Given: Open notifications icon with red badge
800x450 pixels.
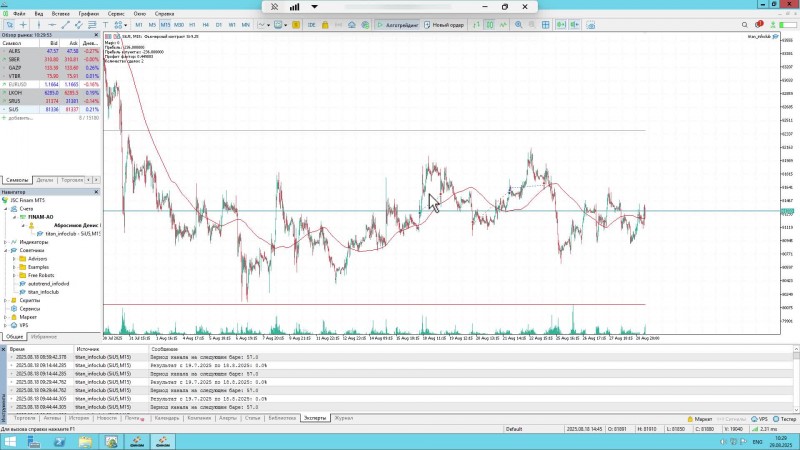Looking at the screenshot, I should coord(759,24).
